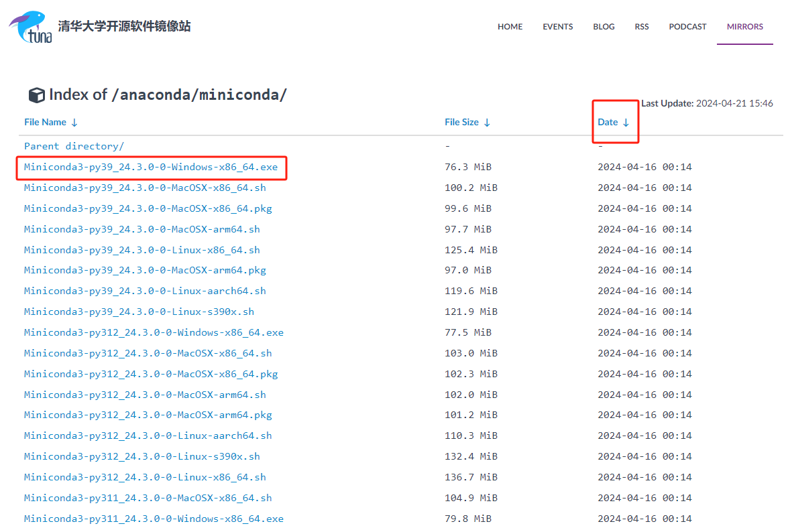
Task: Click the 104.9 MiB file size
Action: click(471, 498)
